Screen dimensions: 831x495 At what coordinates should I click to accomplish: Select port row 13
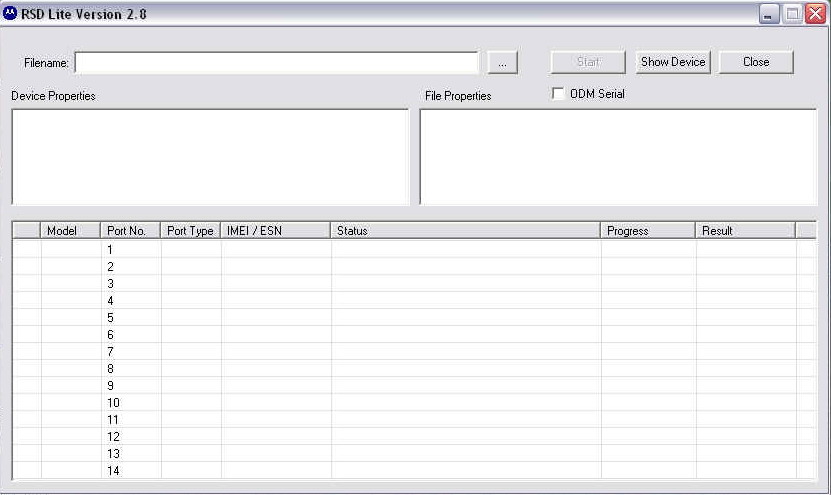click(413, 453)
